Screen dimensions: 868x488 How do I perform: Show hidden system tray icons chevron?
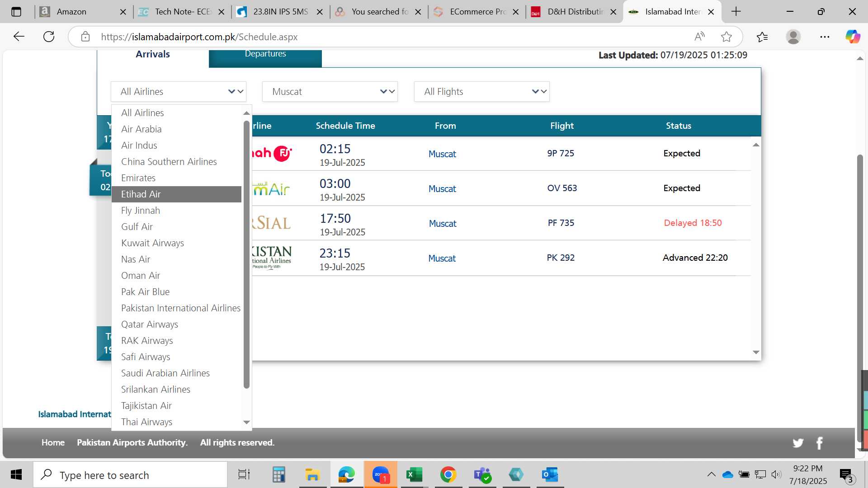coord(711,474)
